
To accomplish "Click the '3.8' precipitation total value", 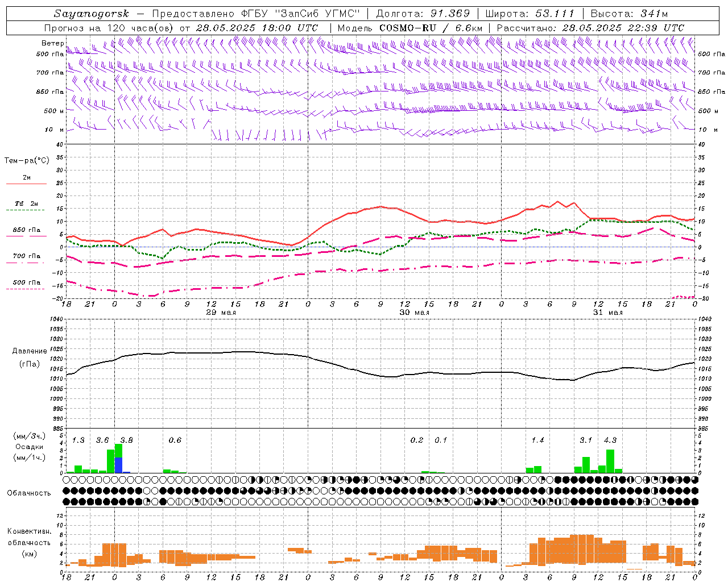I will tap(126, 440).
